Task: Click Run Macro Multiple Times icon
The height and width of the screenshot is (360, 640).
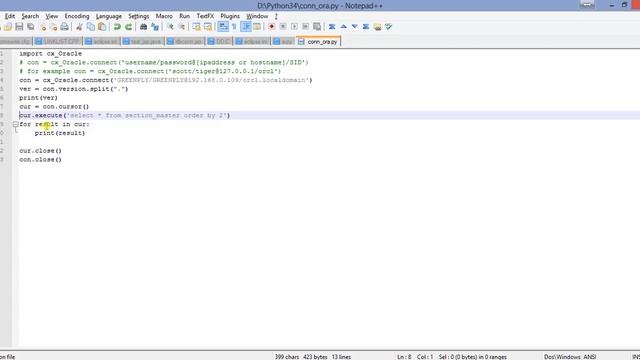Action: 306,27
